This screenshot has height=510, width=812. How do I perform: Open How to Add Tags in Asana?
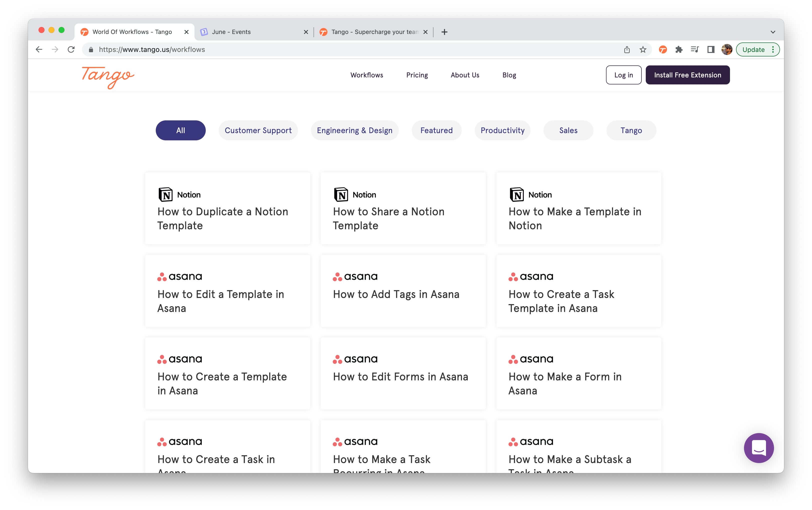click(403, 291)
